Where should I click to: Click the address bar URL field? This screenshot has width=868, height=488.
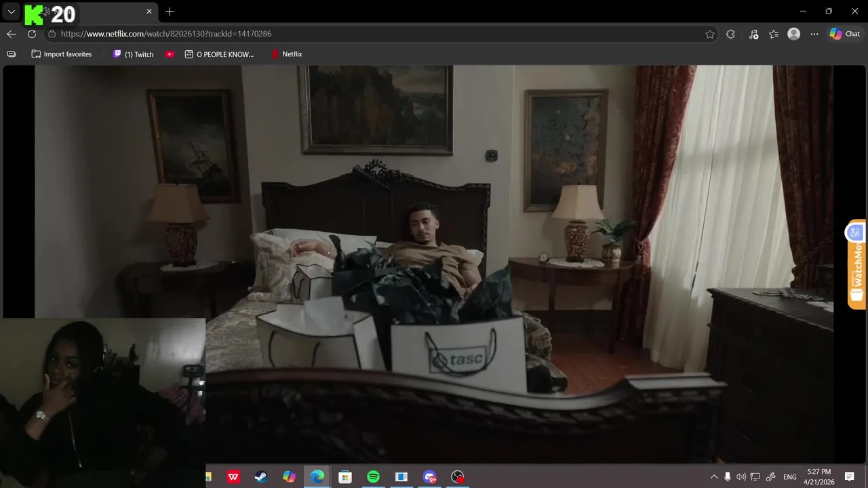(x=380, y=34)
